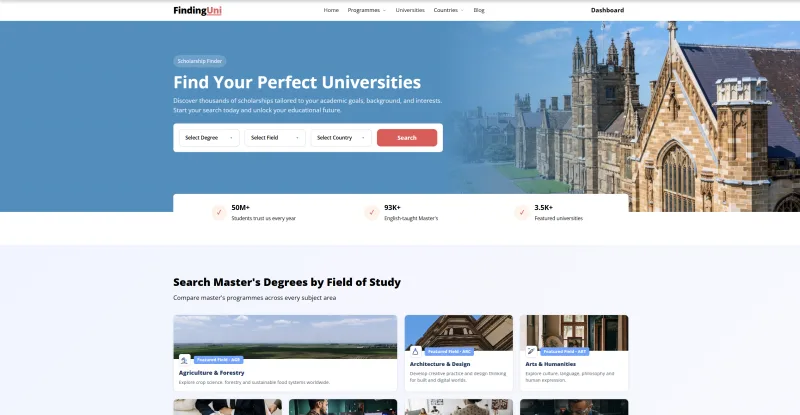Open the Select Field dropdown

point(275,138)
